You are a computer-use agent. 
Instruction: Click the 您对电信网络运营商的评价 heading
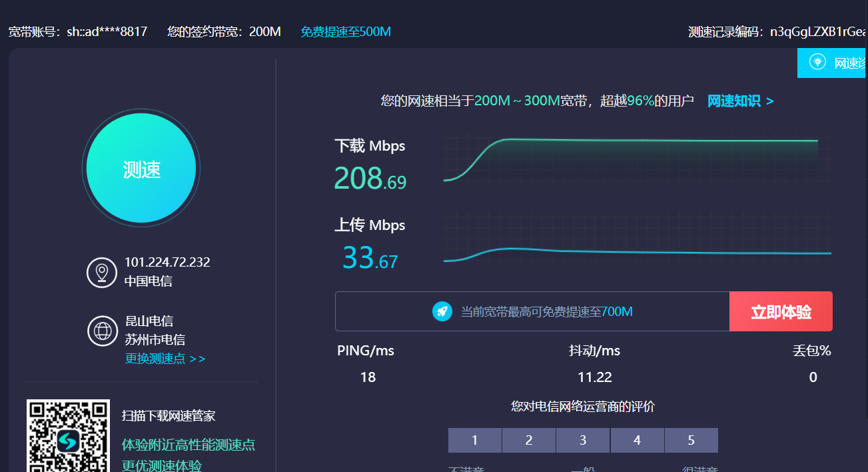pos(583,406)
